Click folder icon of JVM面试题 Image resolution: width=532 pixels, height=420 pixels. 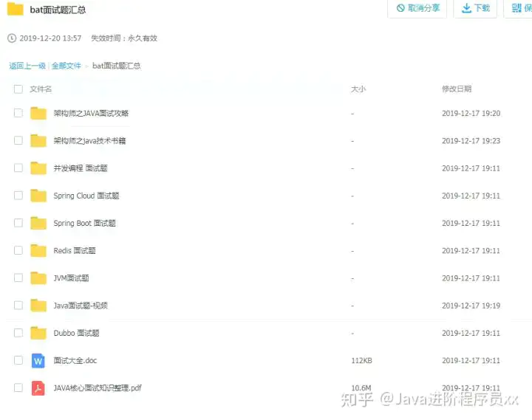coord(38,278)
